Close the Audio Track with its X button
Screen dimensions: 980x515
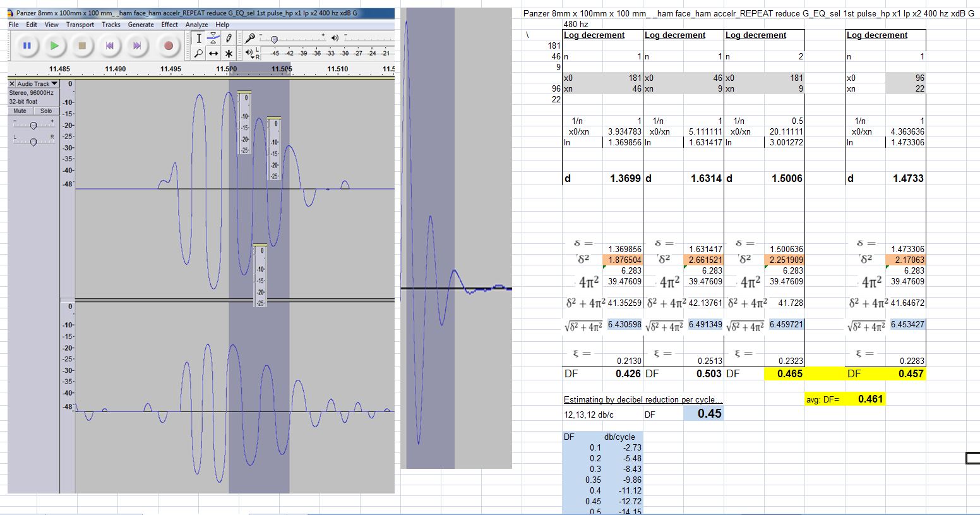(13, 84)
